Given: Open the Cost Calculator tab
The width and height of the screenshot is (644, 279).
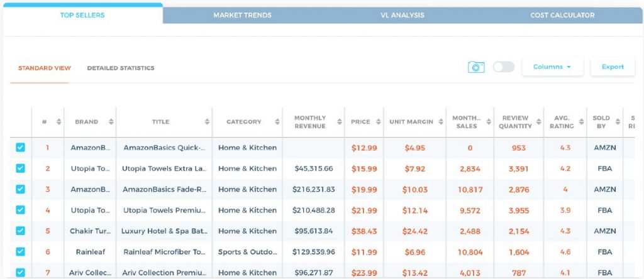Looking at the screenshot, I should 562,15.
